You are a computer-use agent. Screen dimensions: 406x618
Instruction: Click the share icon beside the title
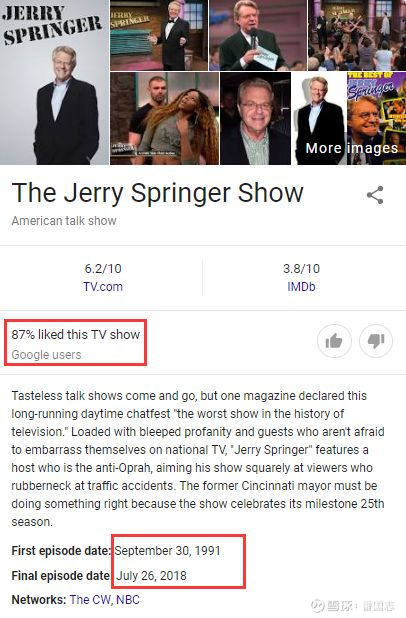375,195
